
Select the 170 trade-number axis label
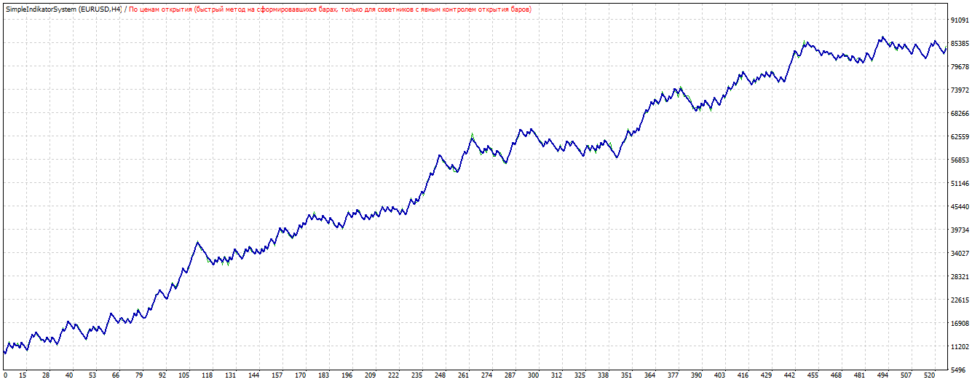pyautogui.click(x=301, y=375)
